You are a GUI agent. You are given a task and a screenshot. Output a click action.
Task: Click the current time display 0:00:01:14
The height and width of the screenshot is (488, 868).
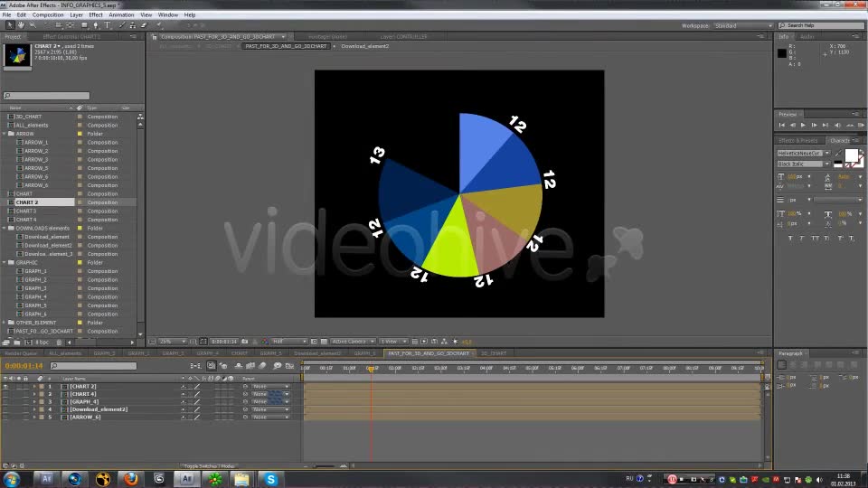tap(24, 366)
